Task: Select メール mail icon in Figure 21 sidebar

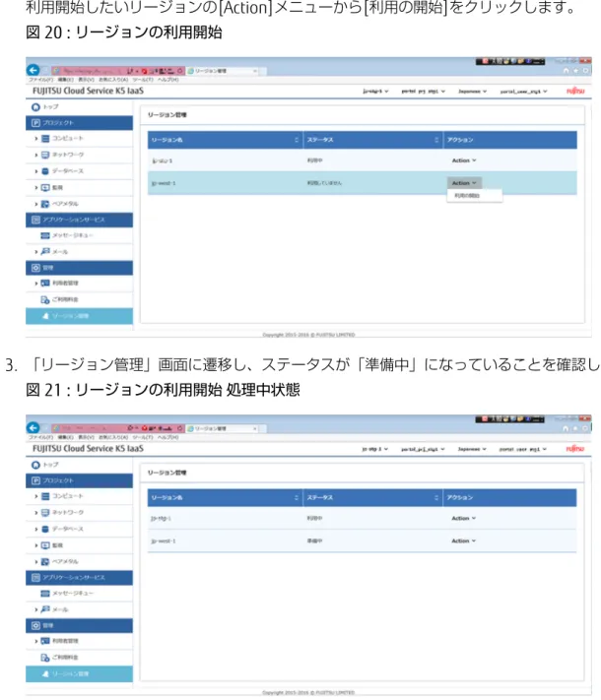Action: (45, 608)
